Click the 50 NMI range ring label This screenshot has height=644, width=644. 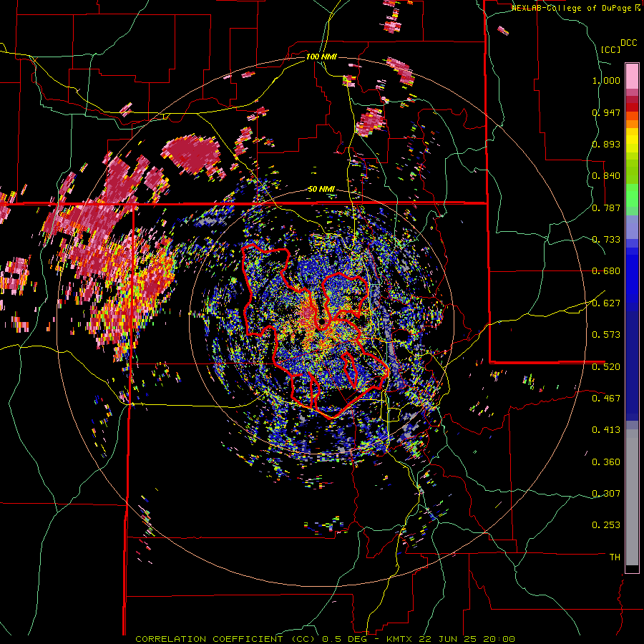[321, 190]
